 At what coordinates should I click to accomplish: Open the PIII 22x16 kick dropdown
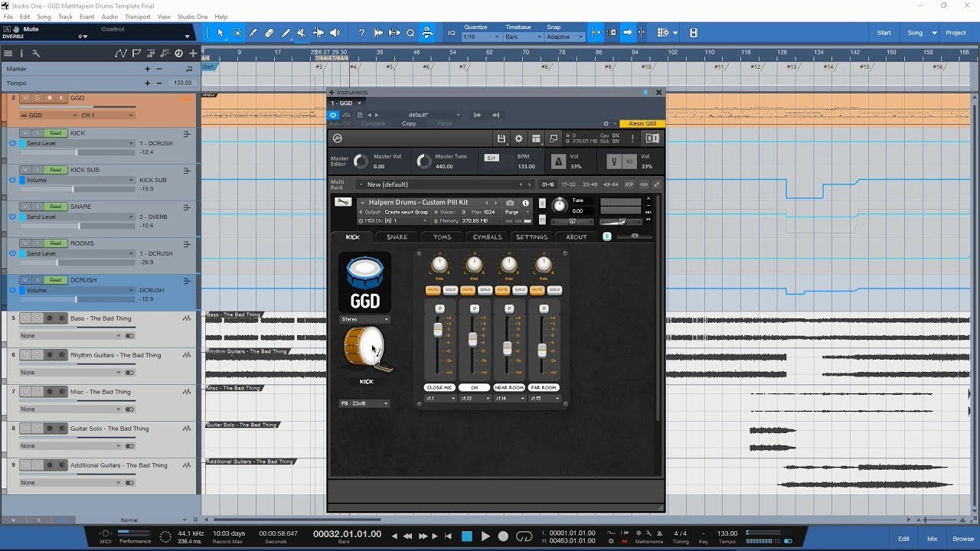364,403
